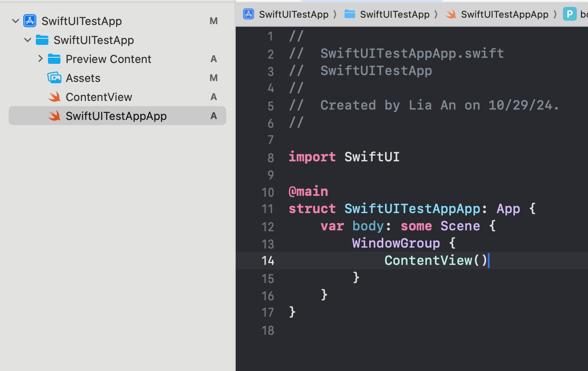Click WindowGroup on line 13
This screenshot has width=588, height=371.
coord(396,243)
